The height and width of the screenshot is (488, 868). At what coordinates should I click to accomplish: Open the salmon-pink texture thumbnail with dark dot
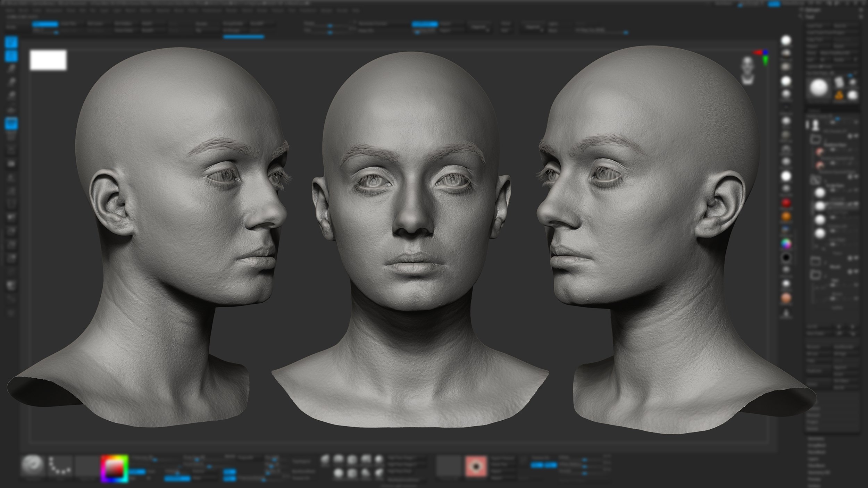[476, 466]
